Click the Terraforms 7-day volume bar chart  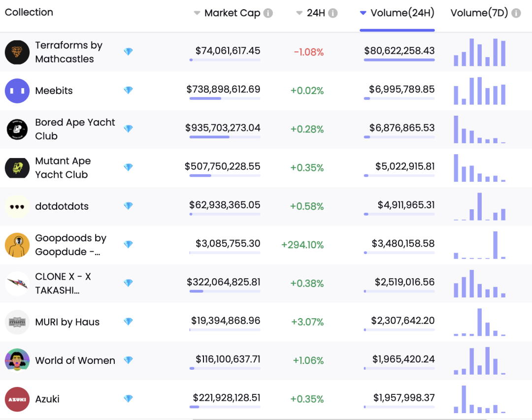tap(480, 52)
